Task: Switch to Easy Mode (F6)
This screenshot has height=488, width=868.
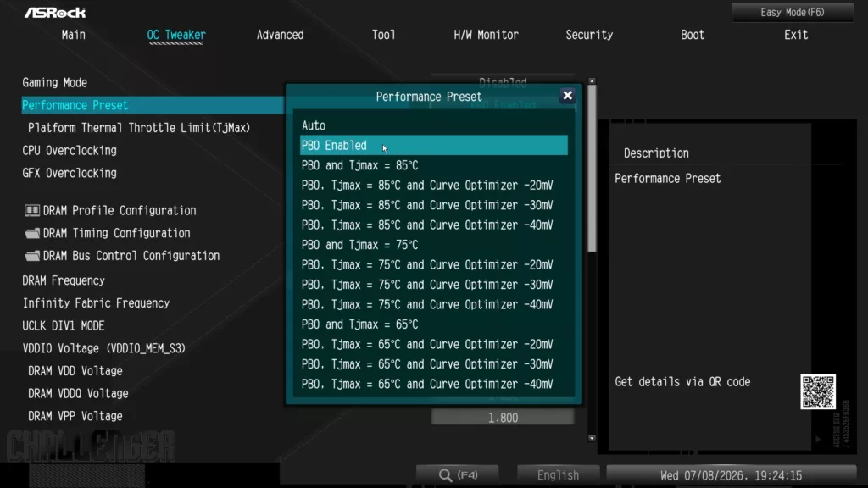Action: tap(793, 12)
